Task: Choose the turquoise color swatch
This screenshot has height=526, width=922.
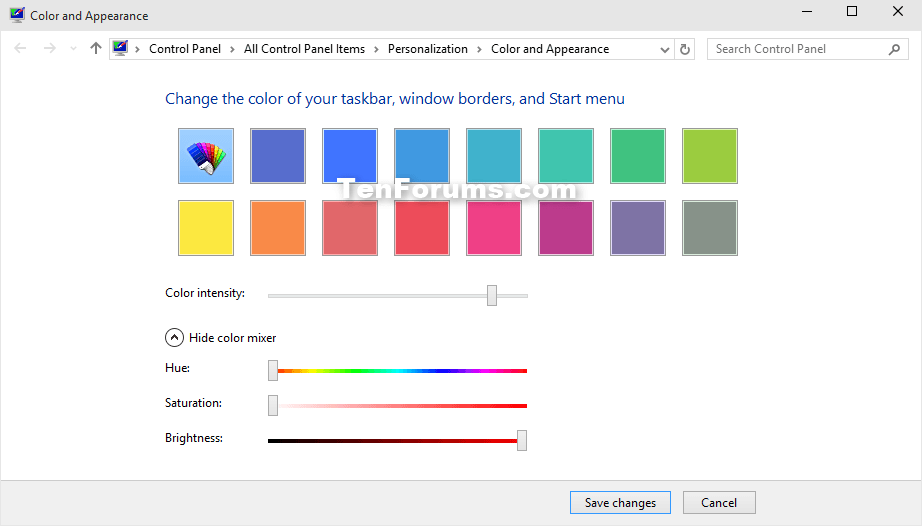Action: tap(566, 156)
